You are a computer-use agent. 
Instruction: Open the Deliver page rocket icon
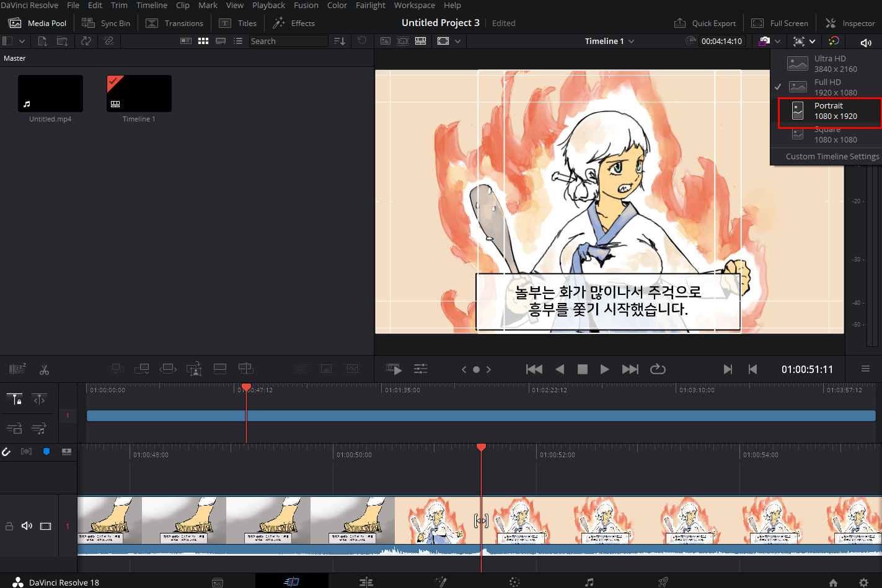663,582
